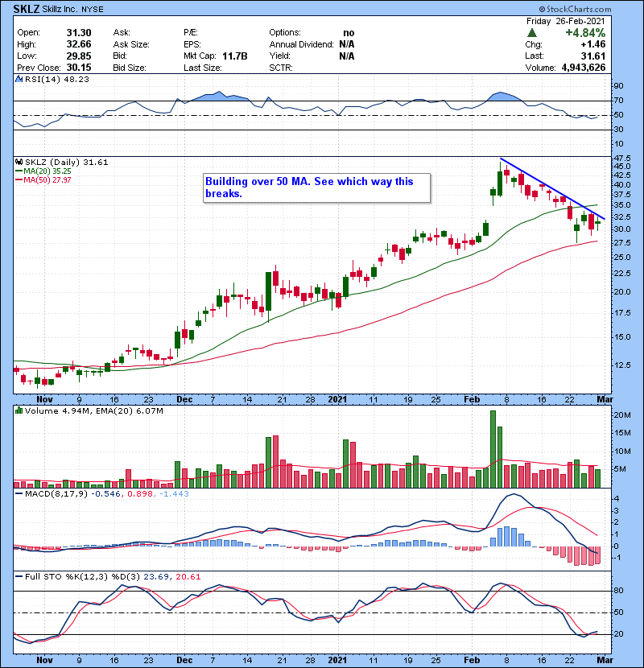This screenshot has width=644, height=668.
Task: Click the Prev Close value 30.15
Action: [79, 68]
